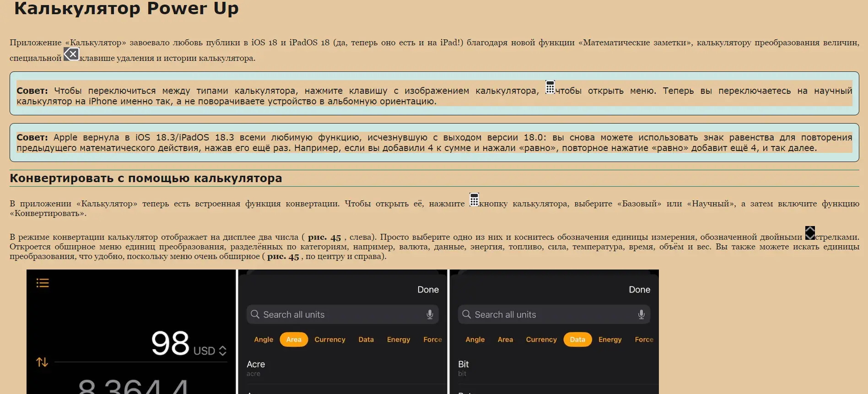
Task: Click the swap arrows icon beside 98 USD
Action: pyautogui.click(x=42, y=362)
